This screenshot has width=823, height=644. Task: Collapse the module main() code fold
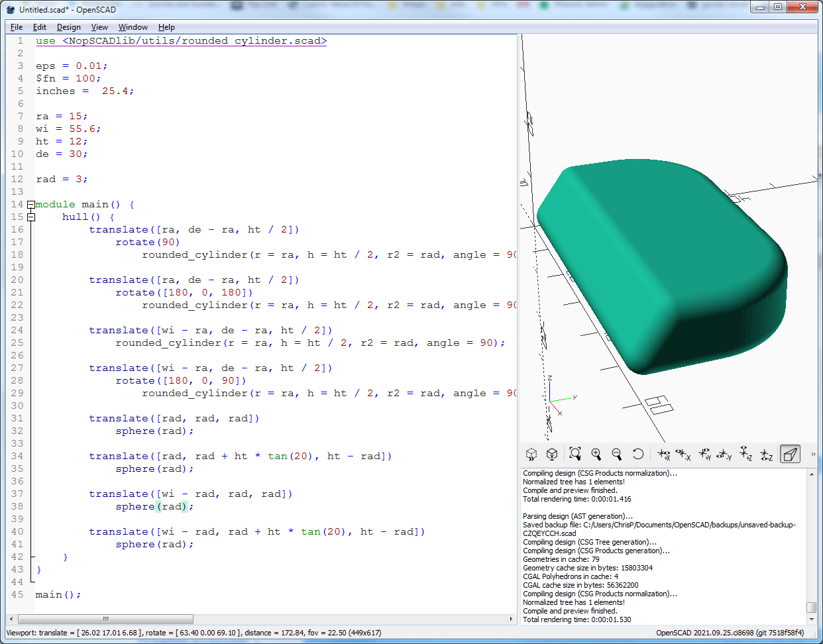[x=30, y=205]
